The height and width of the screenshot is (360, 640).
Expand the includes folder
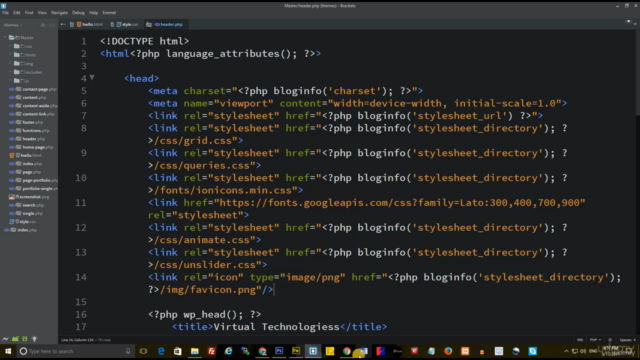coord(11,72)
